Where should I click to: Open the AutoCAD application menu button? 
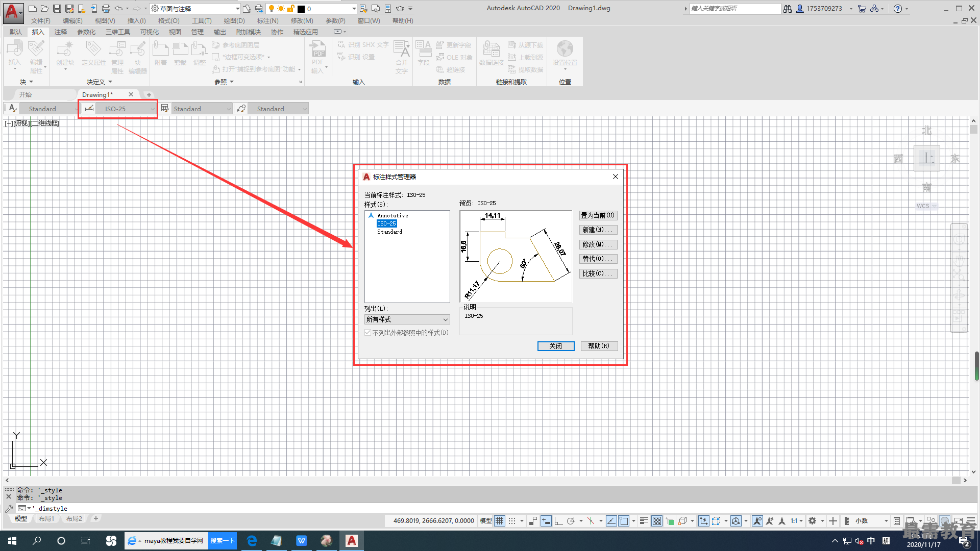pos(13,12)
